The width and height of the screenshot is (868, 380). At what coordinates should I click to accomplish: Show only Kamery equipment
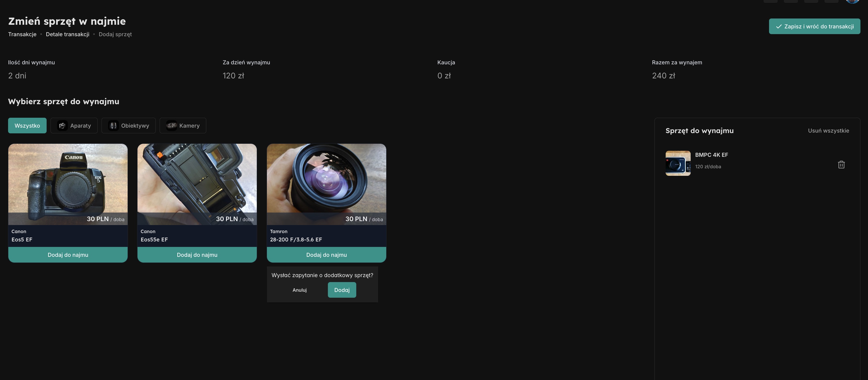point(189,126)
